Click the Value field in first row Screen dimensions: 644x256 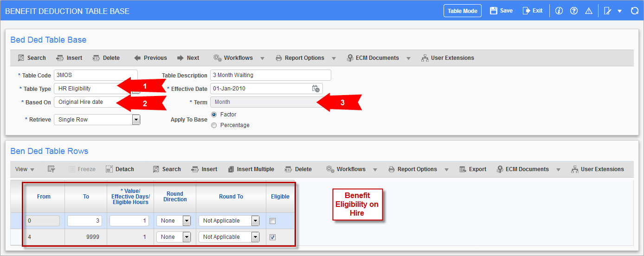pos(129,221)
